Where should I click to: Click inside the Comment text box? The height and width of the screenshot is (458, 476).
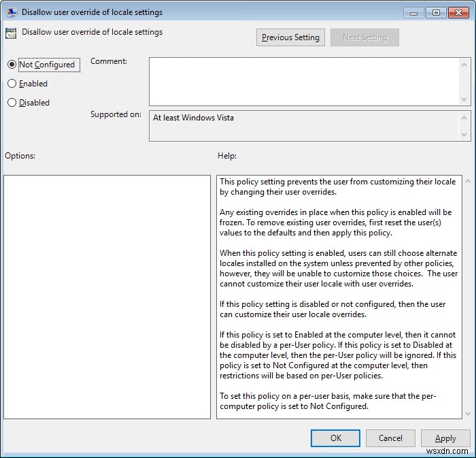(x=304, y=82)
